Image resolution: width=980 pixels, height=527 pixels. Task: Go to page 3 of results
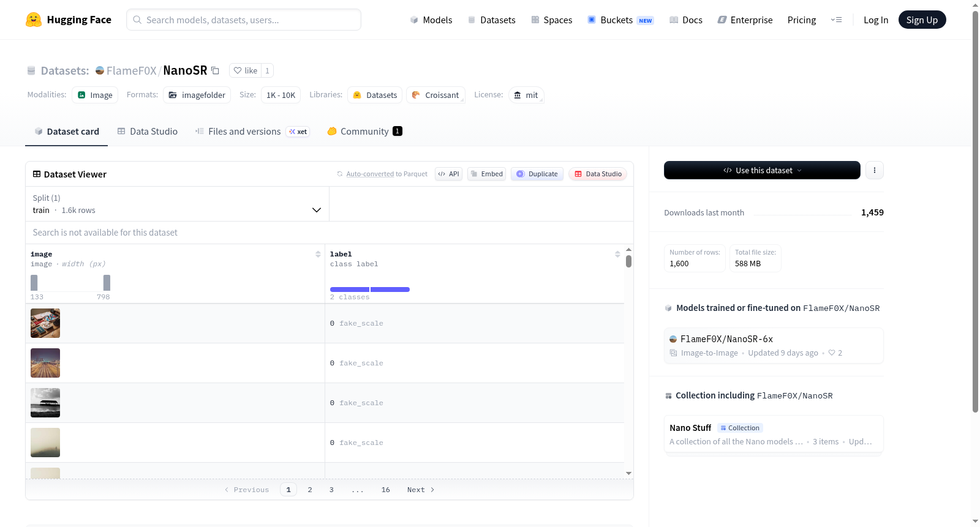331,490
